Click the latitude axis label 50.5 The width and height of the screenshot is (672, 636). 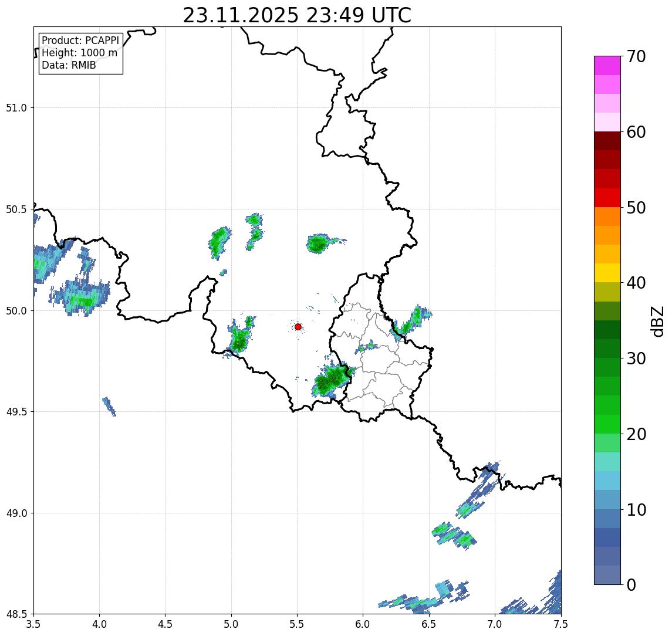coord(16,209)
